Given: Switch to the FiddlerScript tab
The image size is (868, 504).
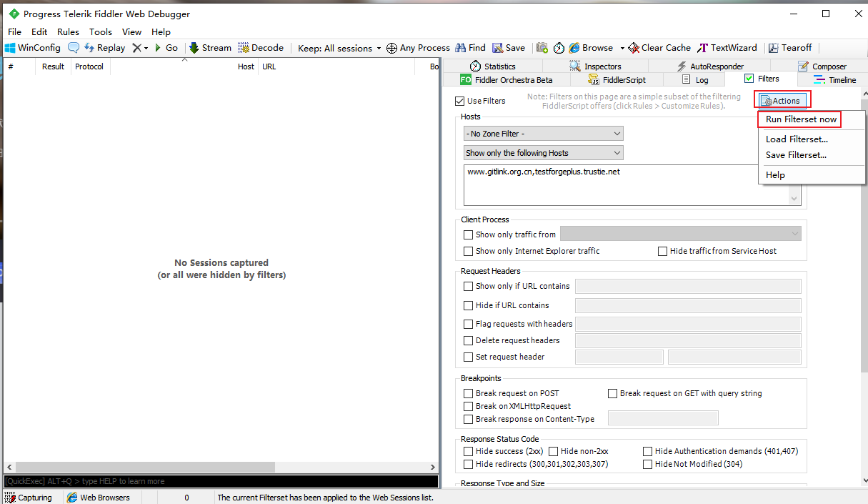Looking at the screenshot, I should (617, 80).
